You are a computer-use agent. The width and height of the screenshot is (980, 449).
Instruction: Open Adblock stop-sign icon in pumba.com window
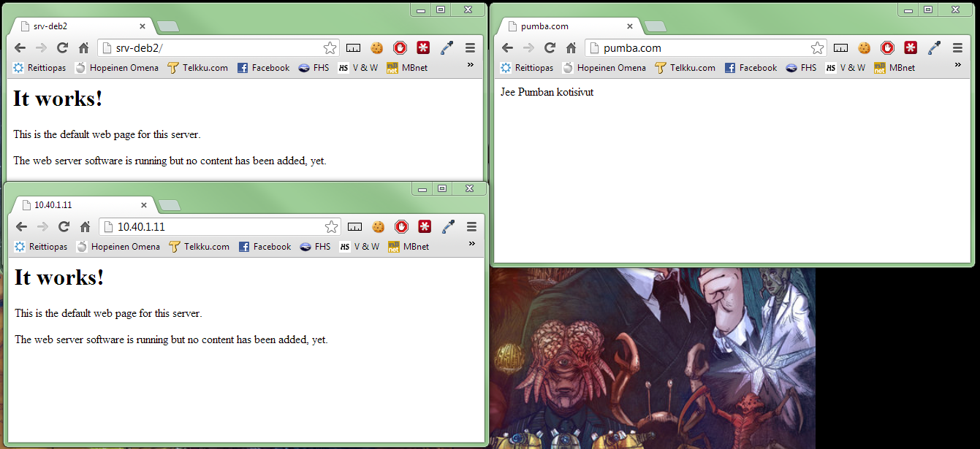tap(887, 48)
